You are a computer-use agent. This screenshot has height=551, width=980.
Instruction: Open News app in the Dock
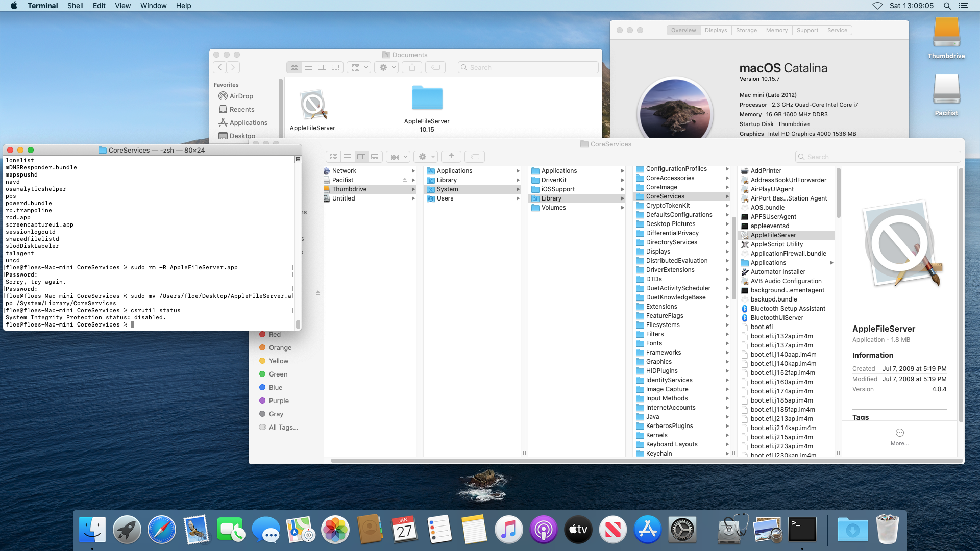pyautogui.click(x=613, y=529)
